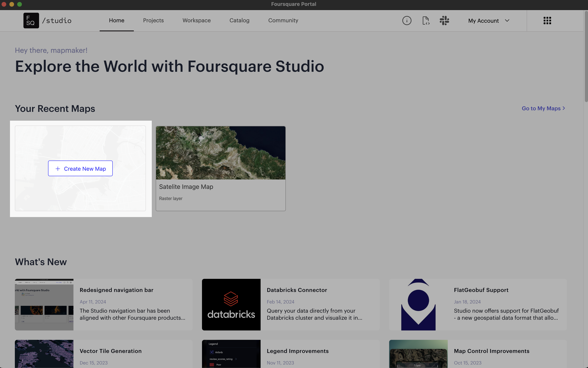Click the yellow macOS minimize button
588x368 pixels.
12,4
